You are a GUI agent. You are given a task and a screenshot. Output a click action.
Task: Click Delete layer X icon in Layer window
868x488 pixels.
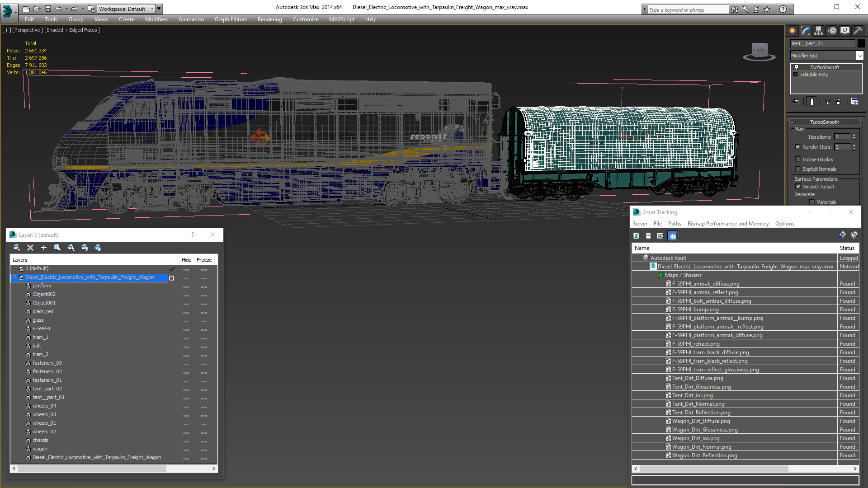pyautogui.click(x=30, y=248)
